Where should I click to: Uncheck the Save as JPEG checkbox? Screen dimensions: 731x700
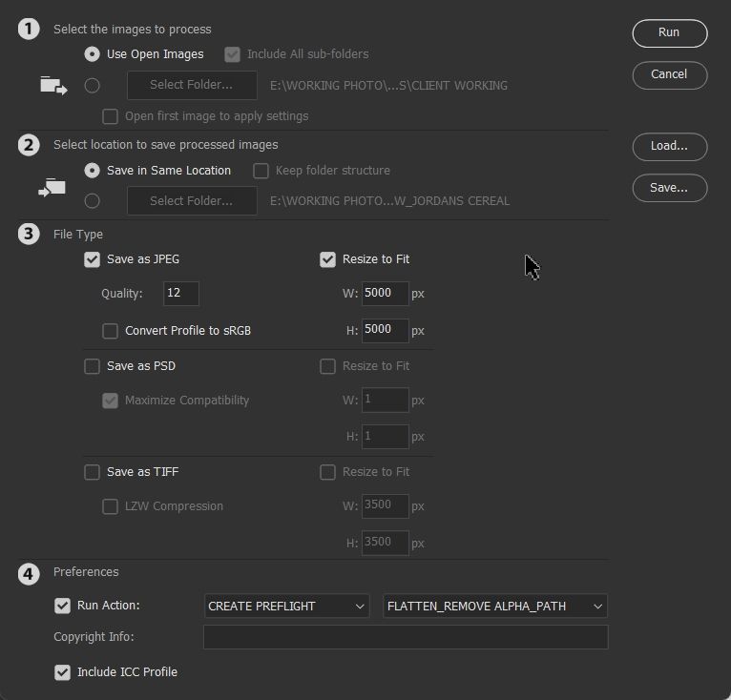(93, 259)
